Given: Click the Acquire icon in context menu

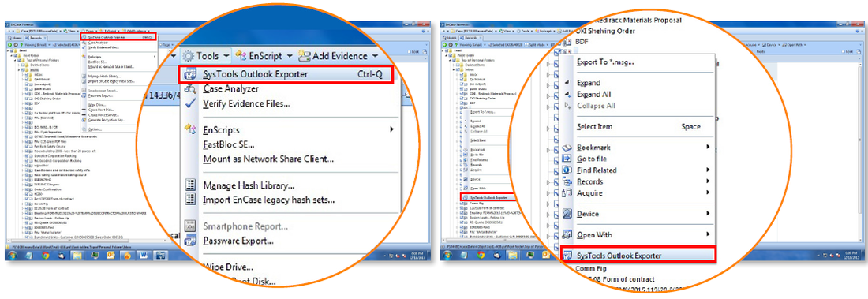Looking at the screenshot, I should coord(567,192).
